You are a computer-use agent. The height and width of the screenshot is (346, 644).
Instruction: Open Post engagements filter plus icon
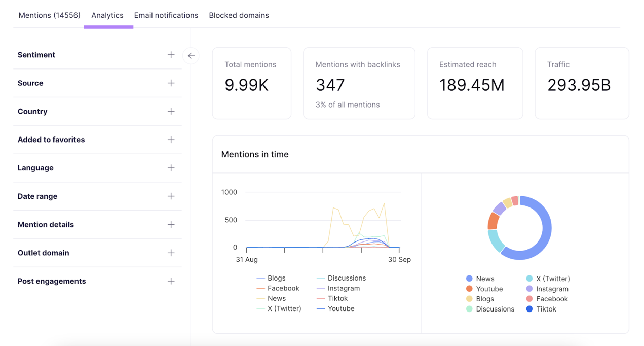[171, 281]
